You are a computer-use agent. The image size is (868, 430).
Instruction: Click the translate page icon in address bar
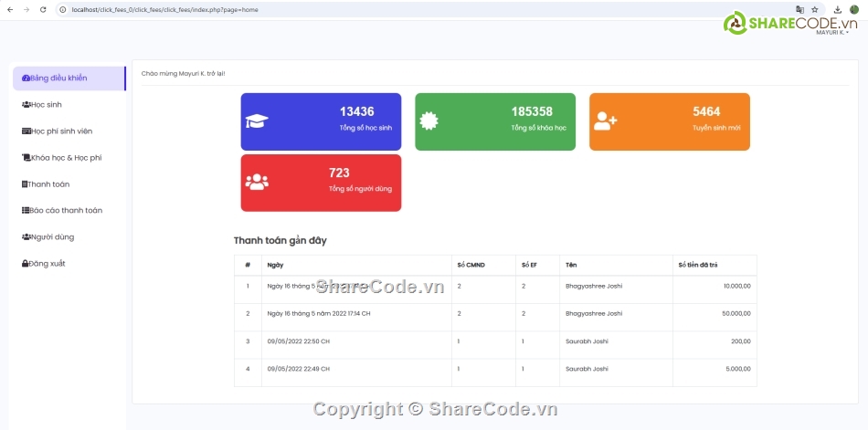click(799, 9)
